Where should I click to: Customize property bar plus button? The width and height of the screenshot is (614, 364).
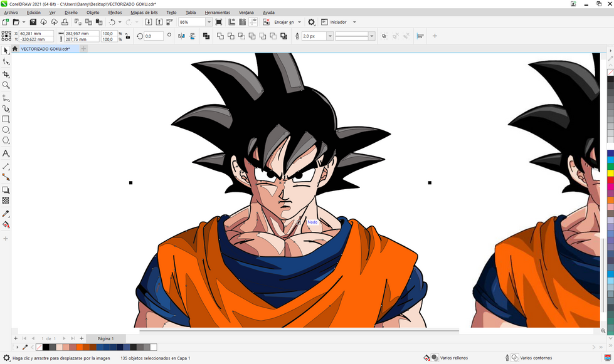click(435, 36)
